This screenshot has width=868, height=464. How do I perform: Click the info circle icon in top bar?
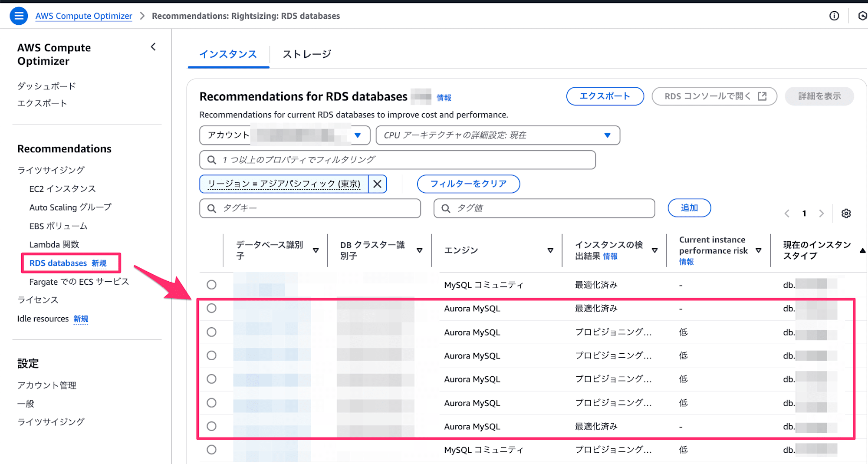click(834, 16)
